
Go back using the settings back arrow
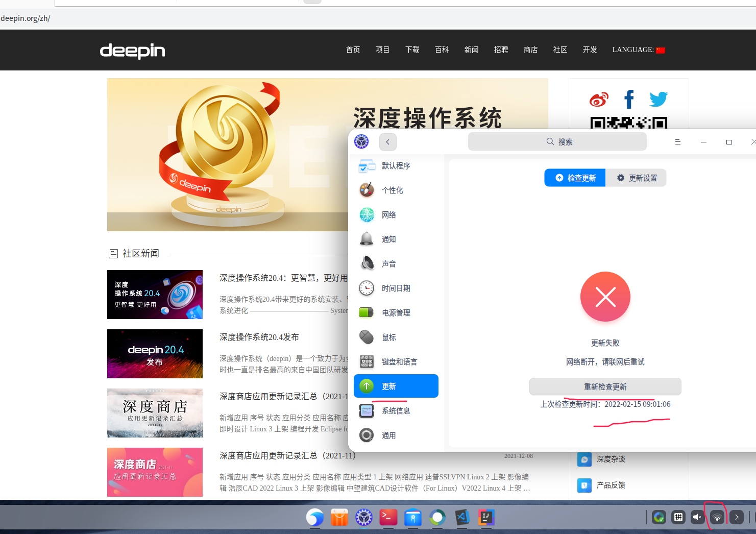tap(387, 141)
